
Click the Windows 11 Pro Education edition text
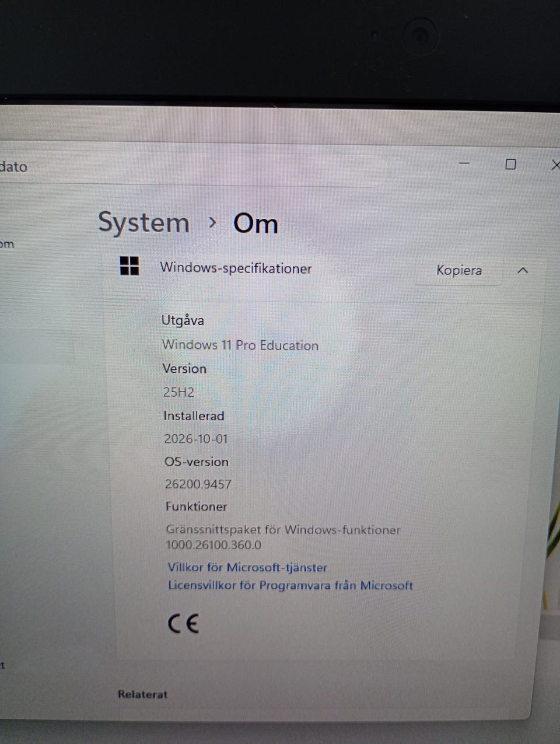(x=240, y=345)
